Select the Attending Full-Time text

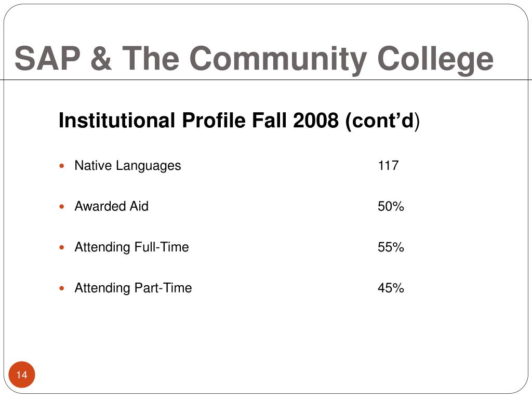[131, 247]
